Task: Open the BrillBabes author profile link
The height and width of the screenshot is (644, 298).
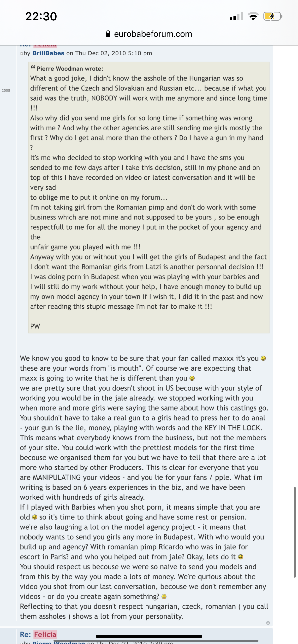Action: [x=48, y=53]
